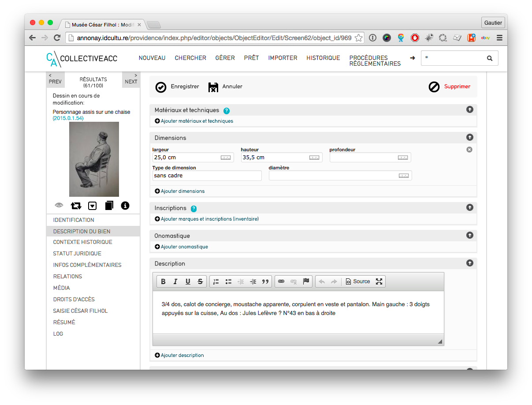Image resolution: width=532 pixels, height=405 pixels.
Task: Collapse the Inscriptions section
Action: 470,207
